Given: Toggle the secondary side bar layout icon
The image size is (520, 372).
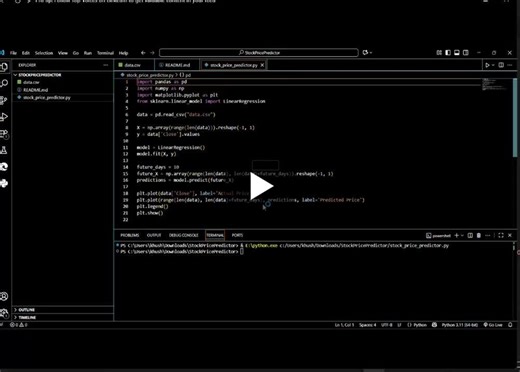Looking at the screenshot, I should [466, 53].
